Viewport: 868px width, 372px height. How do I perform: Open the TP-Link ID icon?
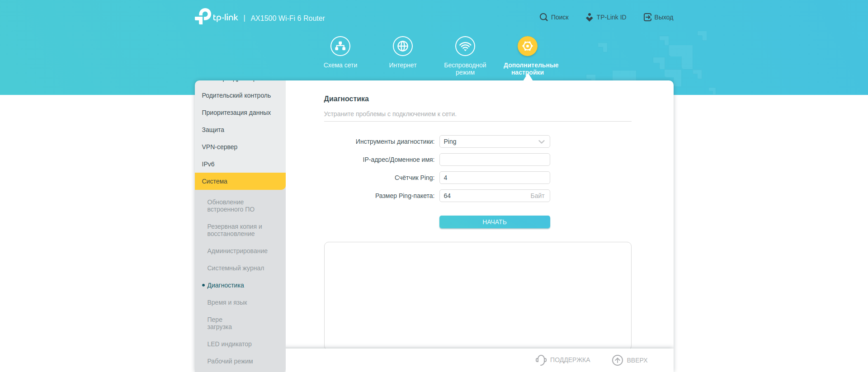click(x=589, y=17)
